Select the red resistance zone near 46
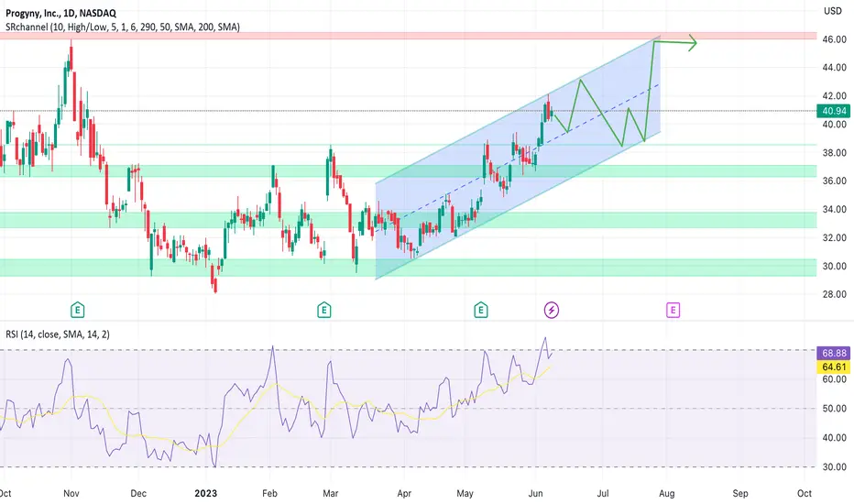 click(409, 36)
